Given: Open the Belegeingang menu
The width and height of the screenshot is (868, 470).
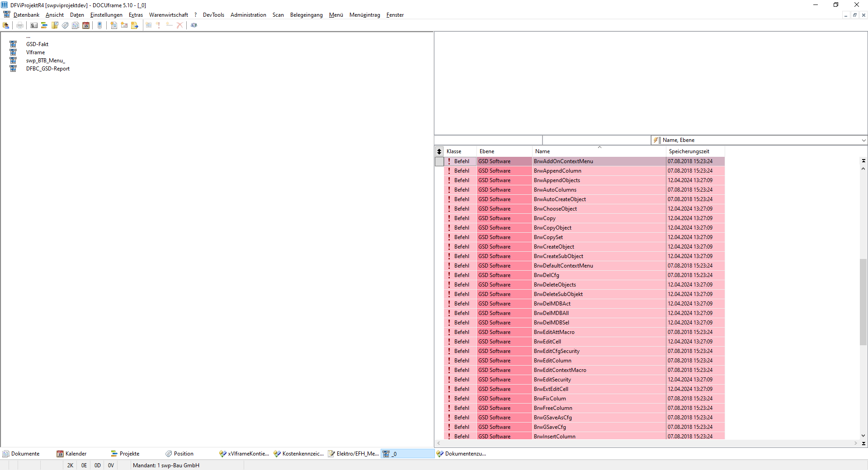Looking at the screenshot, I should (307, 15).
